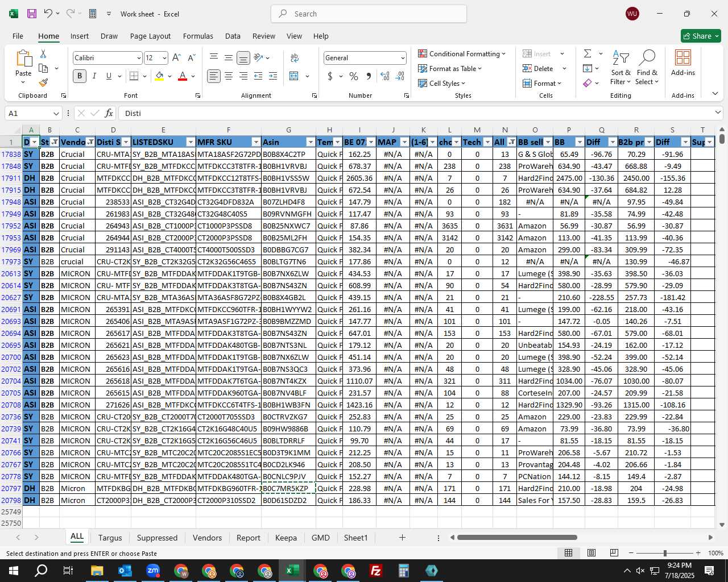
Task: Click Find & Select button
Action: [x=647, y=67]
